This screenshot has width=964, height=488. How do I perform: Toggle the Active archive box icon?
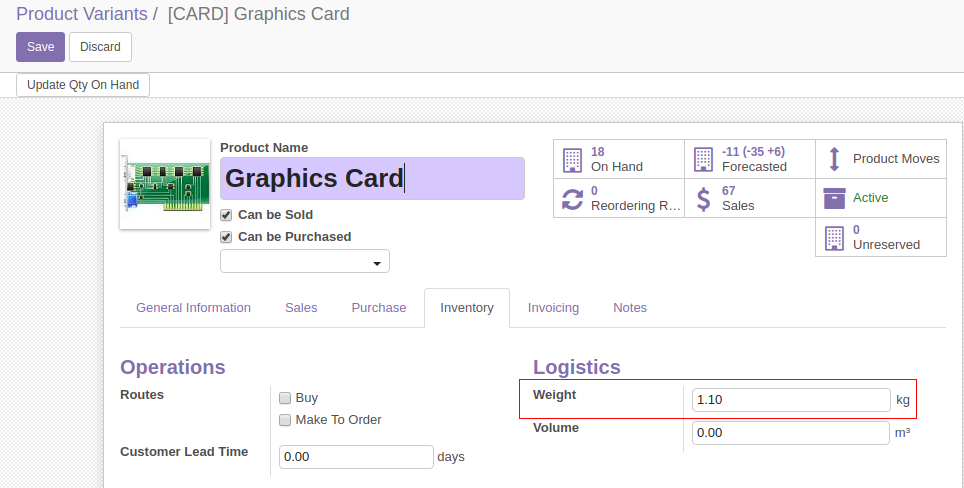(x=834, y=198)
